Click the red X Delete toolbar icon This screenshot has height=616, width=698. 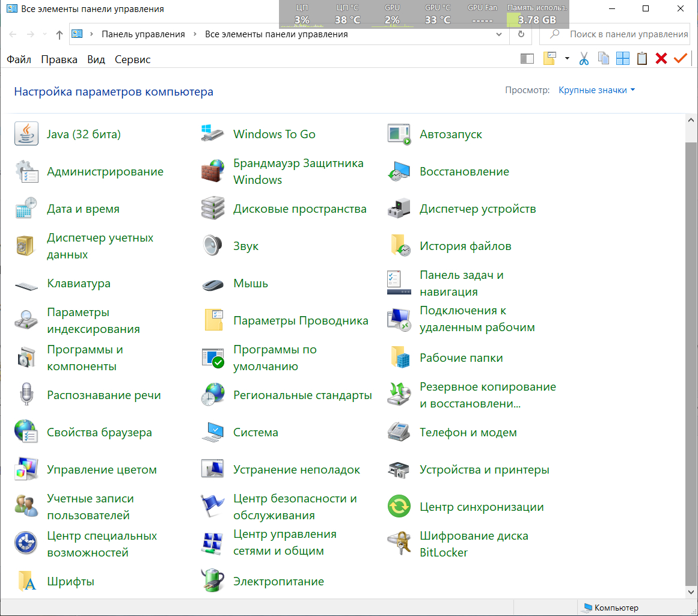coord(661,58)
